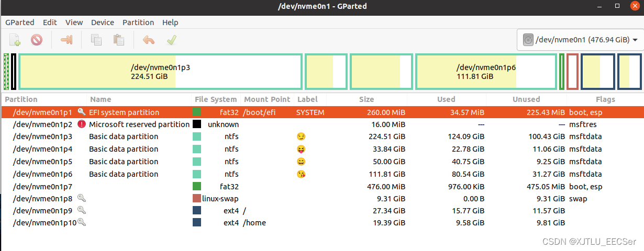Click the msftres flag cell
Image resolution: width=644 pixels, height=251 pixels.
[583, 124]
